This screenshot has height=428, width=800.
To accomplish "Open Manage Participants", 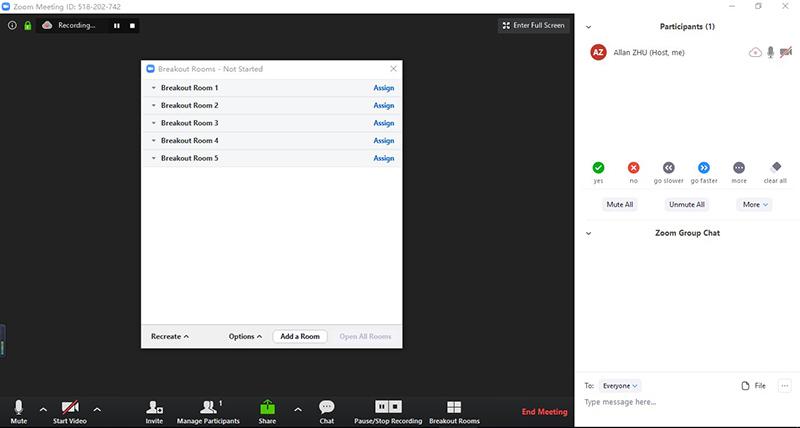I will tap(208, 412).
